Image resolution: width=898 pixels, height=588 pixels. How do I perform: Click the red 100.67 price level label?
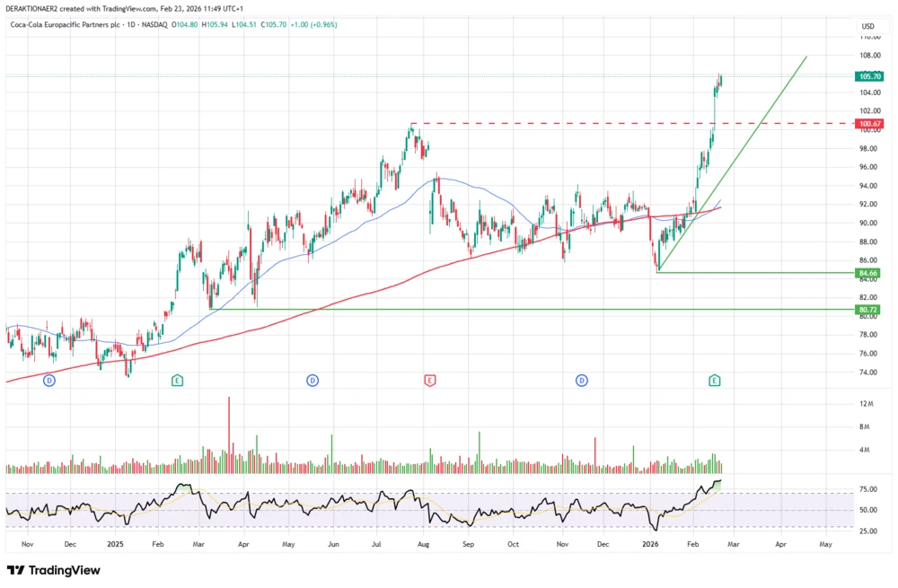[867, 123]
